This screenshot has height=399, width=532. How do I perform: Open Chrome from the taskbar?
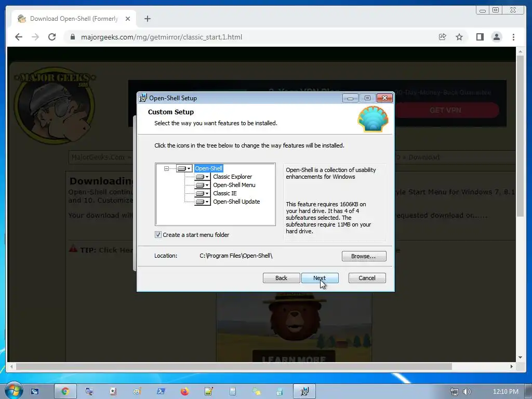65,392
